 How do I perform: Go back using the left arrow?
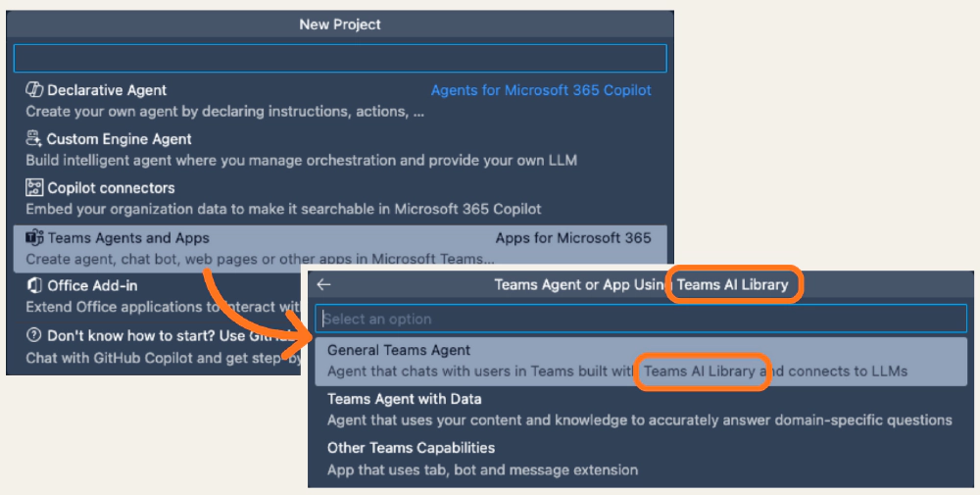point(324,285)
